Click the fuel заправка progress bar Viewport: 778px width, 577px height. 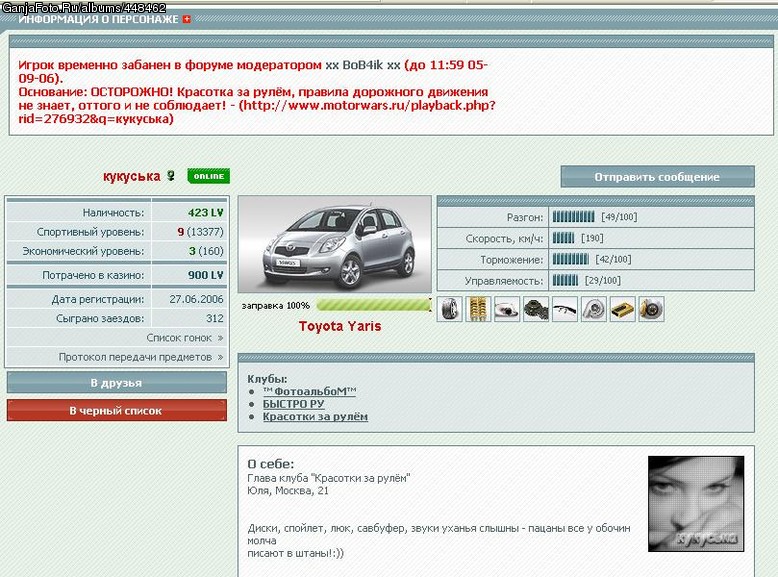(374, 305)
